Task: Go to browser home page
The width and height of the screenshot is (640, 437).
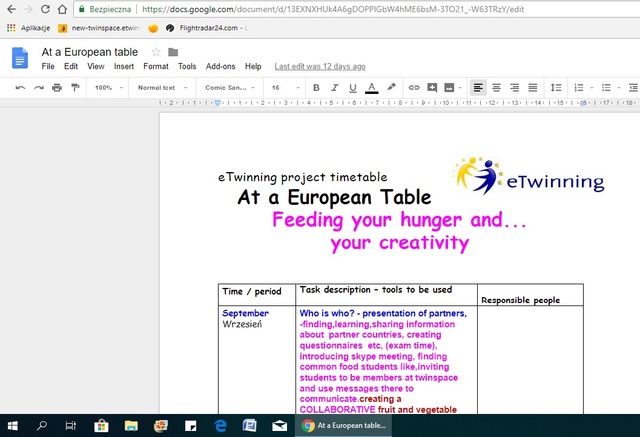Action: coord(62,9)
